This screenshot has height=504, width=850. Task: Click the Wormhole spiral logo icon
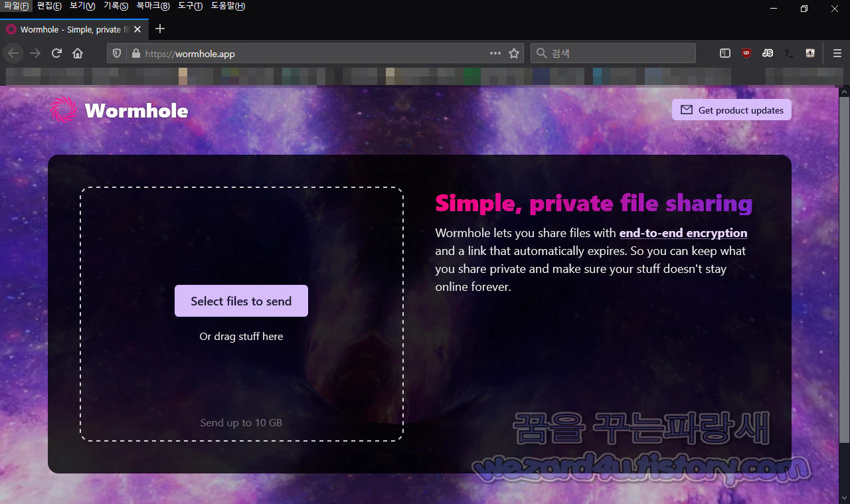(64, 110)
